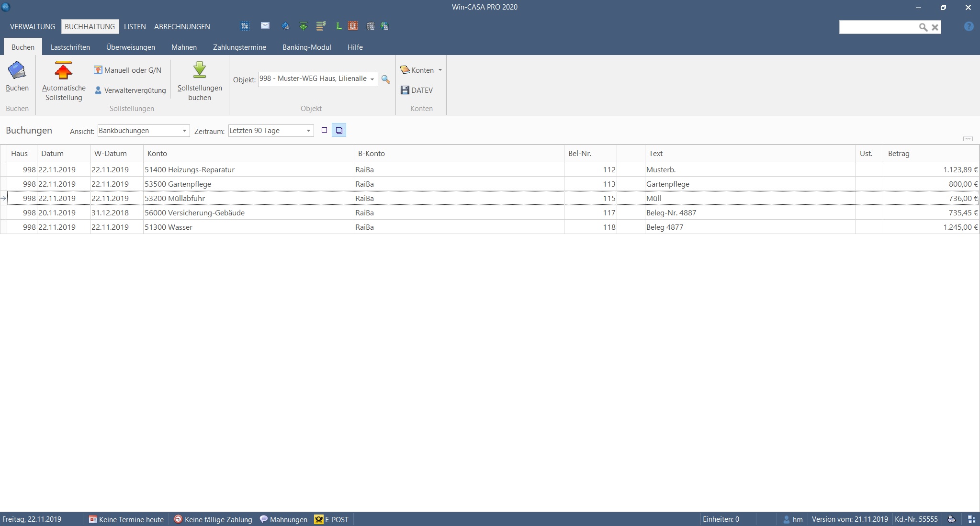Viewport: 980px width, 526px height.
Task: Open help via the blue question mark icon
Action: (969, 27)
